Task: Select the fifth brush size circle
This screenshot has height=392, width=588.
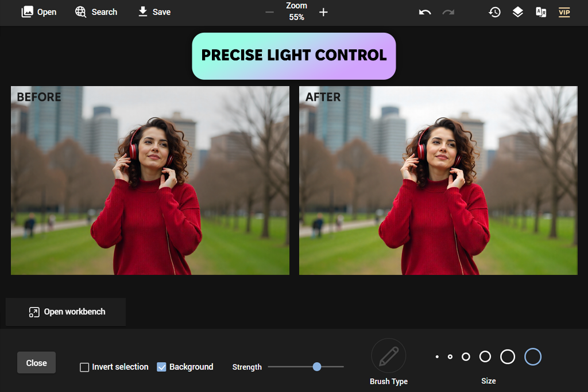Action: tap(508, 356)
